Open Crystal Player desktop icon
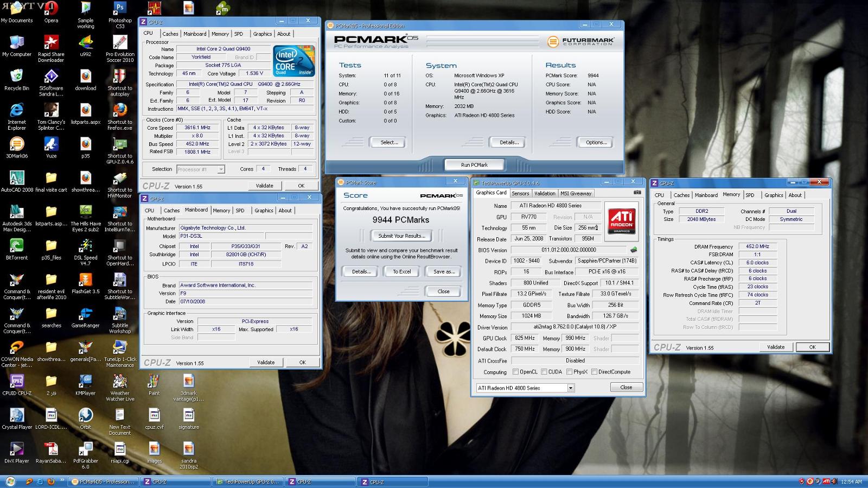 coord(17,419)
